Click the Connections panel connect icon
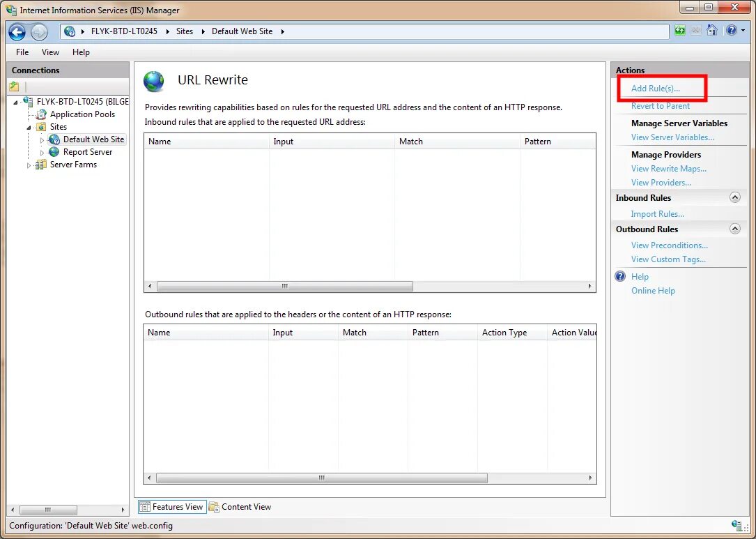 [x=14, y=87]
